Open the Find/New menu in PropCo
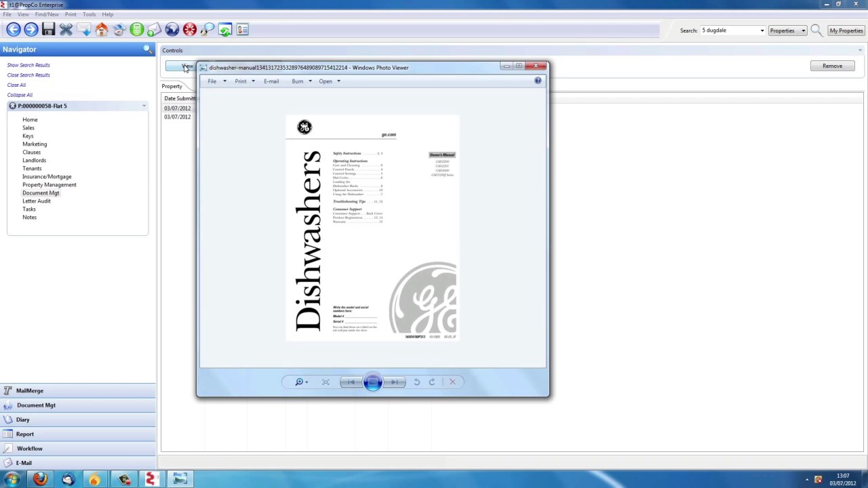 [x=47, y=14]
